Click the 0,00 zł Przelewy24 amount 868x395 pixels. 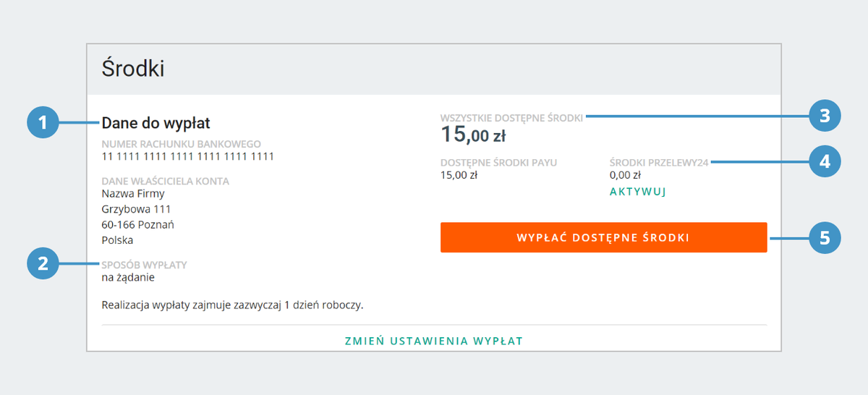point(626,174)
